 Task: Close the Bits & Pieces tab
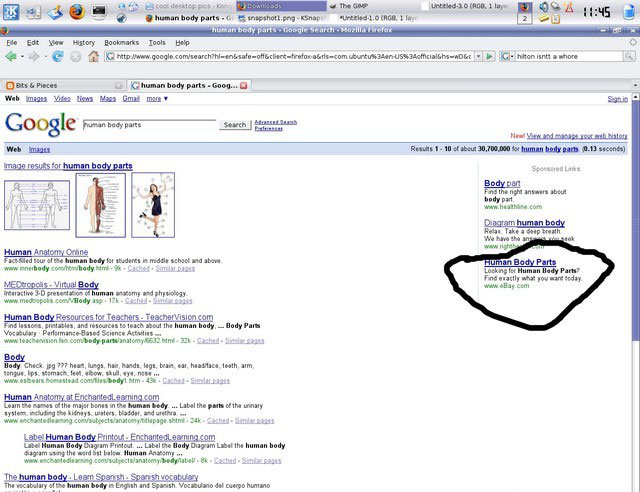point(118,85)
